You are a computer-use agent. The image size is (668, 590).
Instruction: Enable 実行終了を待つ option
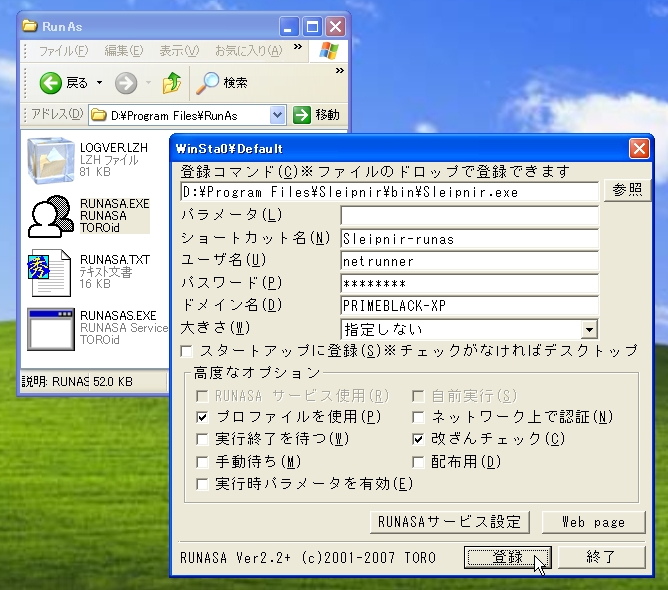click(x=204, y=439)
